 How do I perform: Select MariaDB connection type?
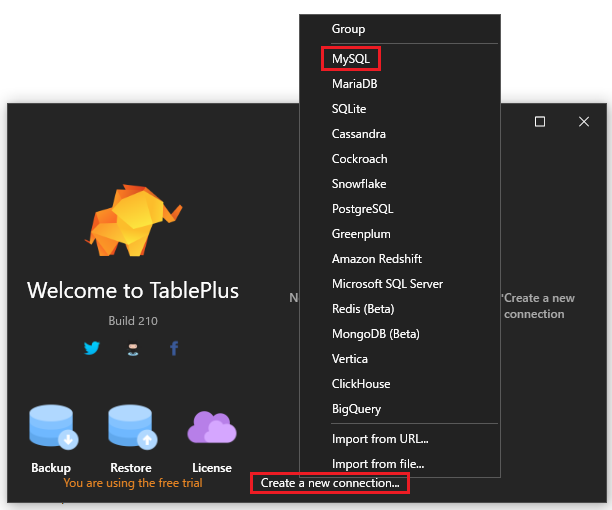400,84
